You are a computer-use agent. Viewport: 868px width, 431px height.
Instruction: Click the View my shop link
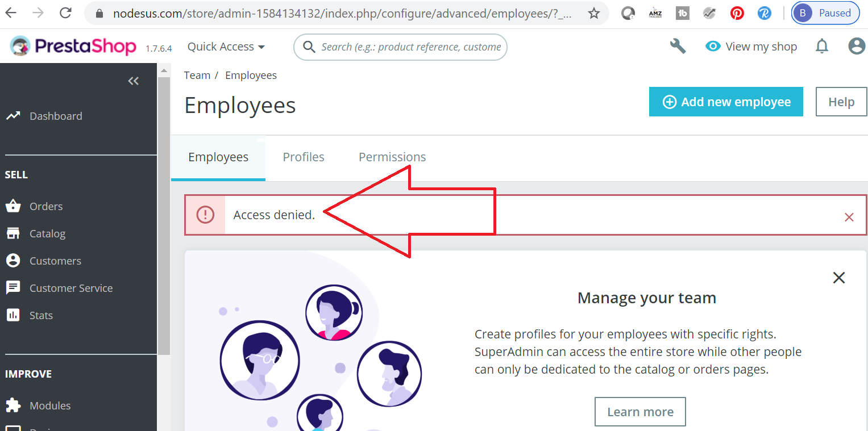pos(751,47)
